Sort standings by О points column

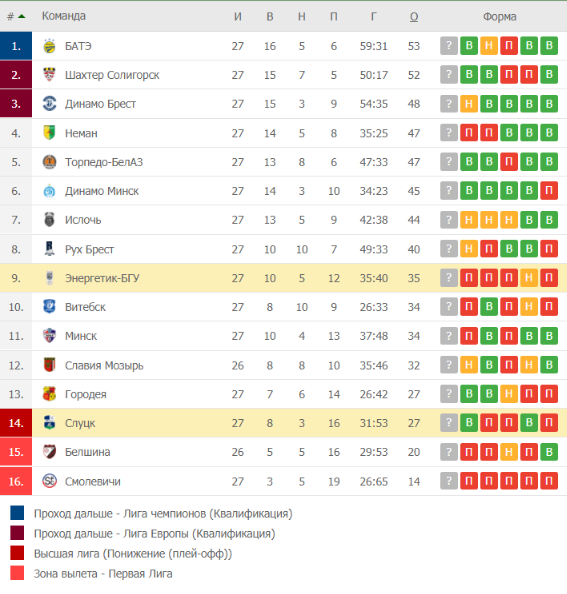(414, 16)
